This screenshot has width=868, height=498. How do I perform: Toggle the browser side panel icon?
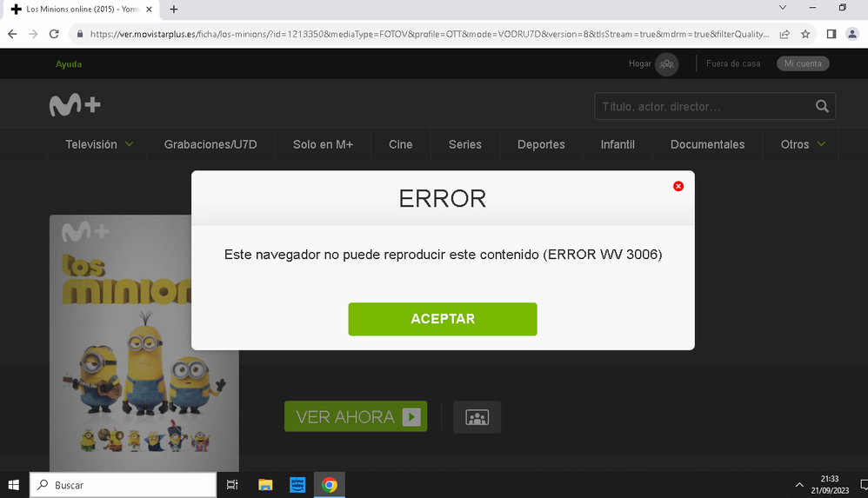click(831, 34)
